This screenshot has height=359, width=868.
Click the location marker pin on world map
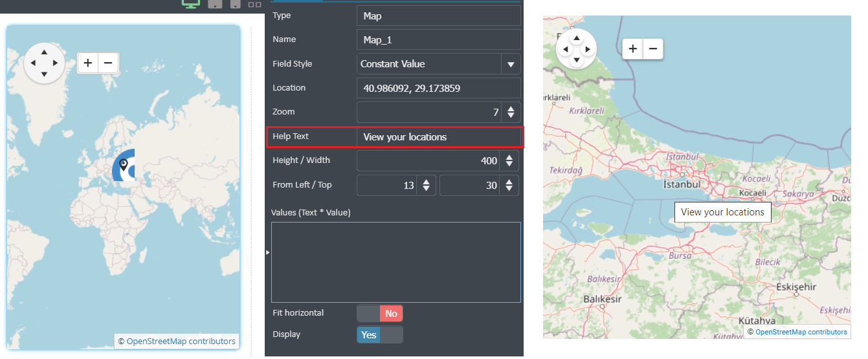pos(124,166)
